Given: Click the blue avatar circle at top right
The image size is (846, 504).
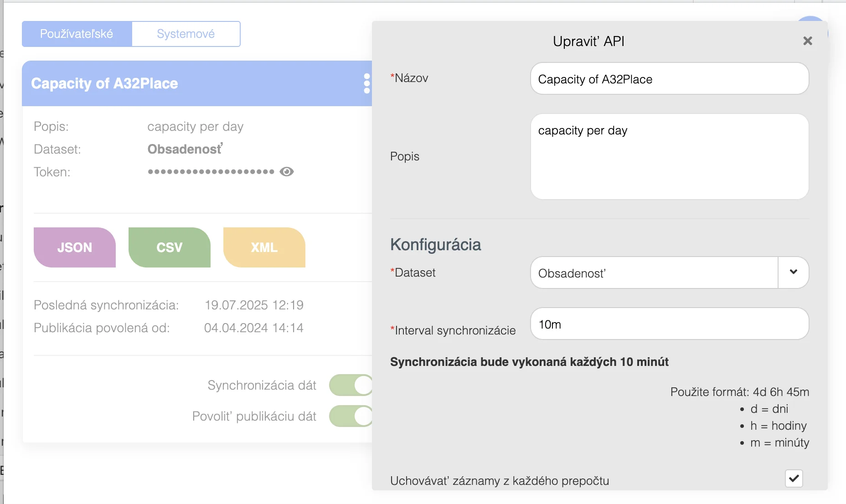Looking at the screenshot, I should point(810,19).
